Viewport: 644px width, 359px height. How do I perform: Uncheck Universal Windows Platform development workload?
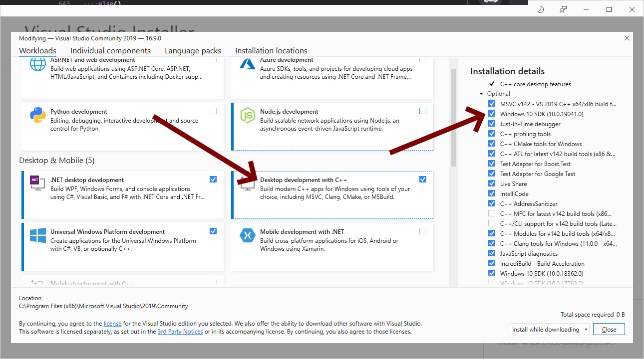pos(213,231)
